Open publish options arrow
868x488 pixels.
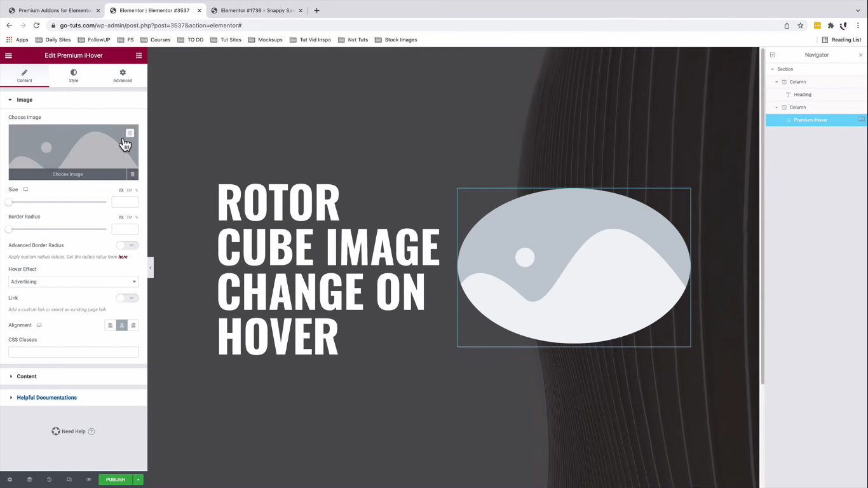[x=139, y=480]
